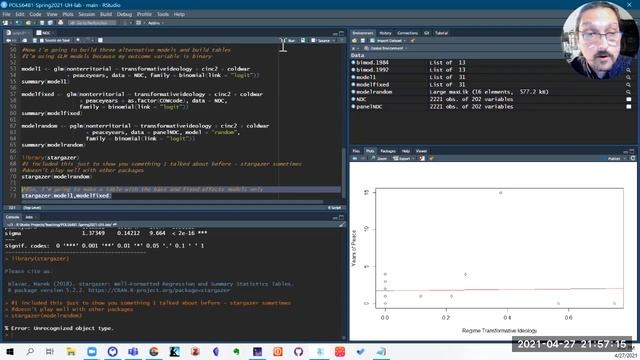Click the Source button in the editor
The image size is (640, 360).
point(321,40)
